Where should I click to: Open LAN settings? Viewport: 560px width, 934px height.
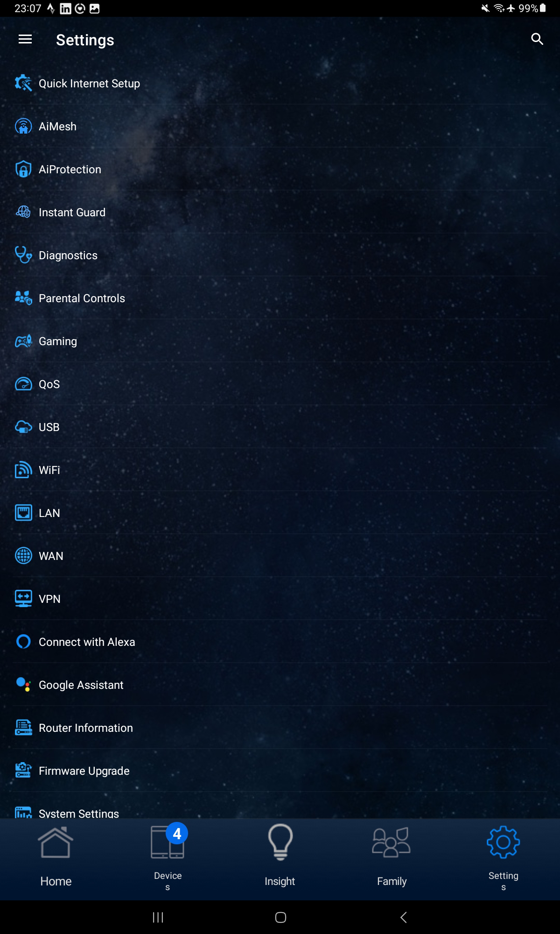pos(280,513)
